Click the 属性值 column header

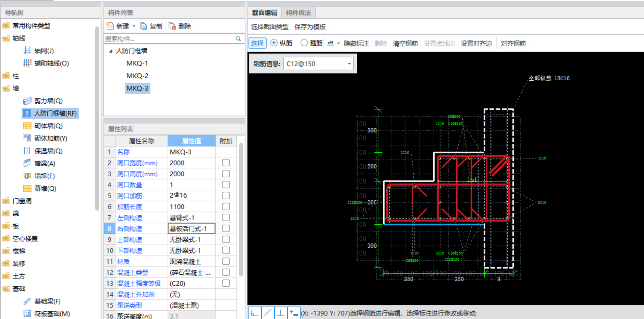192,141
